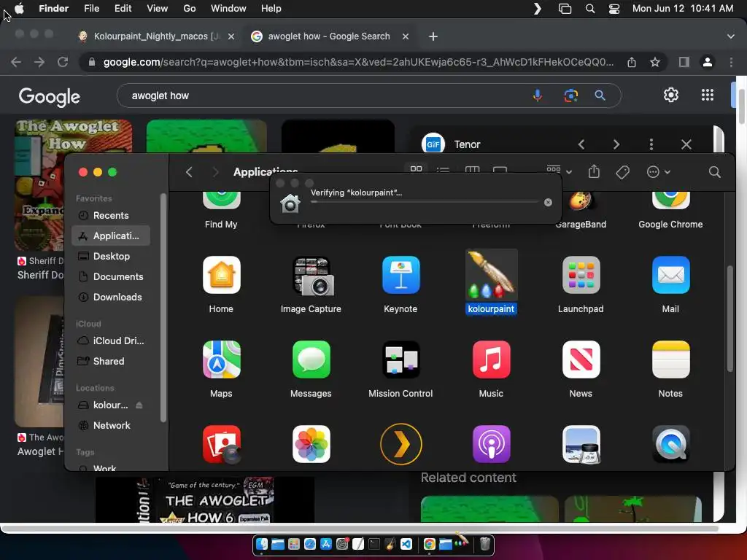Viewport: 747px width, 560px height.
Task: Click the verifying kolourpaint progress bar
Action: pos(425,202)
